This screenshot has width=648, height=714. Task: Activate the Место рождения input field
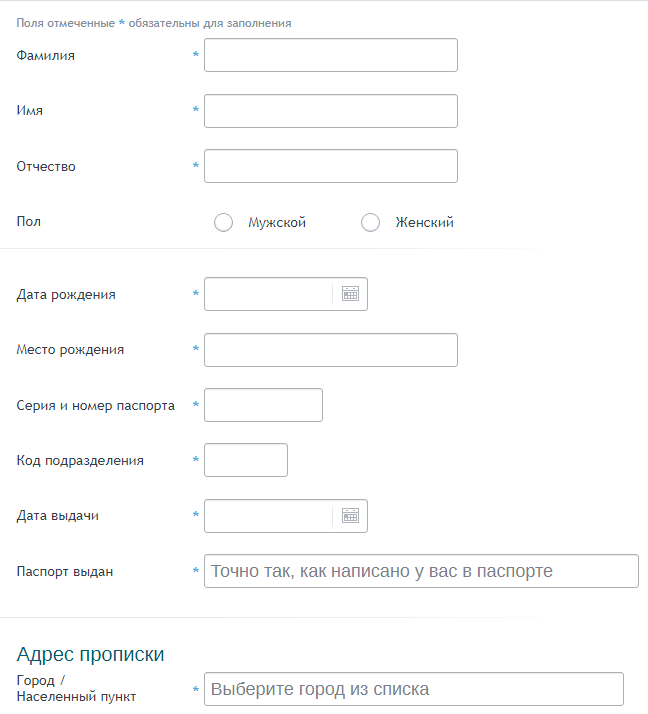(x=331, y=350)
